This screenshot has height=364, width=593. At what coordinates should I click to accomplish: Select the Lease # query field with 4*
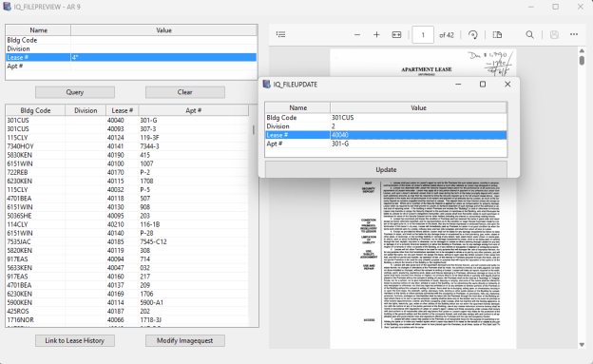click(x=163, y=58)
